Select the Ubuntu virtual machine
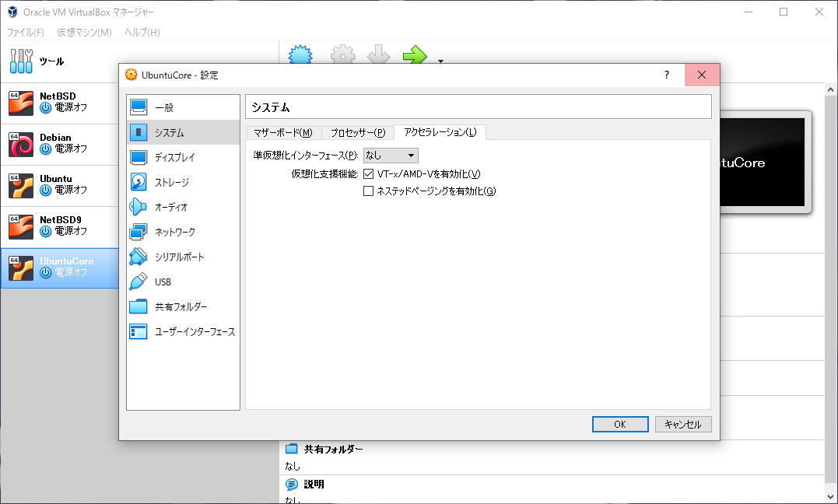Image resolution: width=838 pixels, height=504 pixels. [x=59, y=185]
